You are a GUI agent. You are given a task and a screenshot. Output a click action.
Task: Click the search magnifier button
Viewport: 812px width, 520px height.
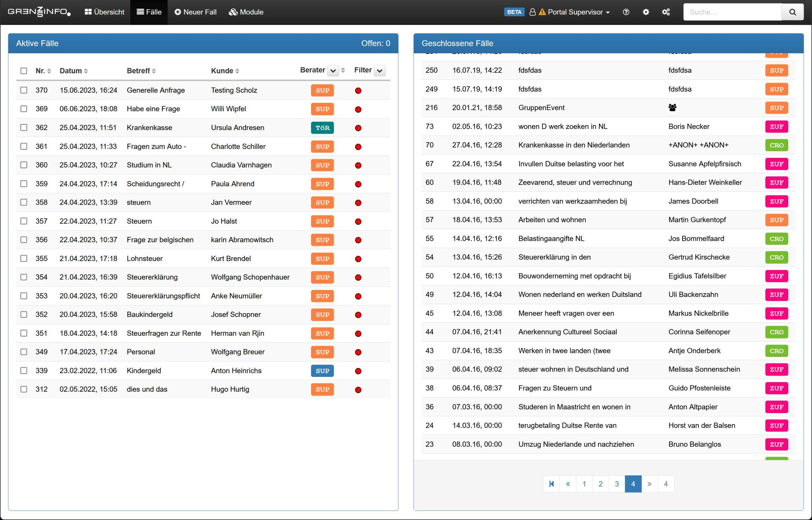click(x=792, y=12)
